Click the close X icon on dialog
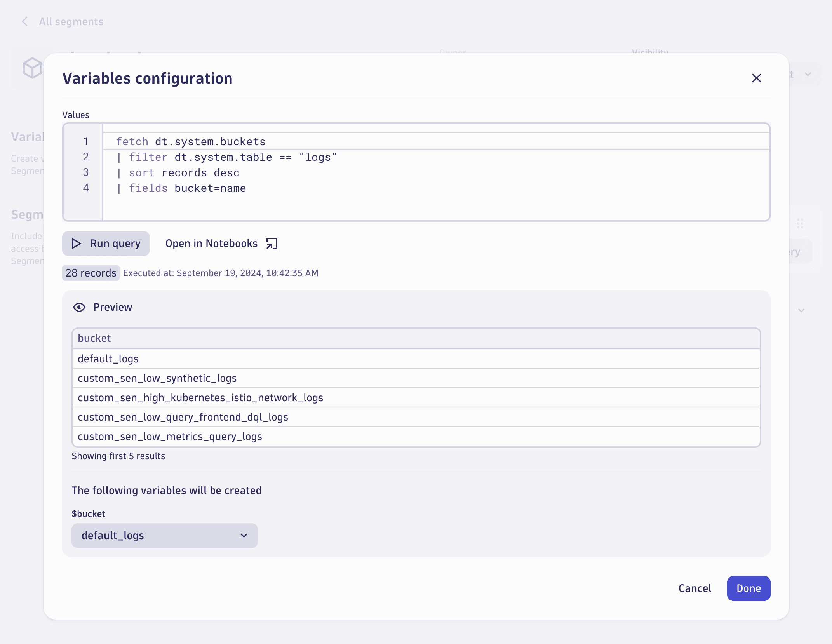Viewport: 832px width, 644px height. coord(756,78)
